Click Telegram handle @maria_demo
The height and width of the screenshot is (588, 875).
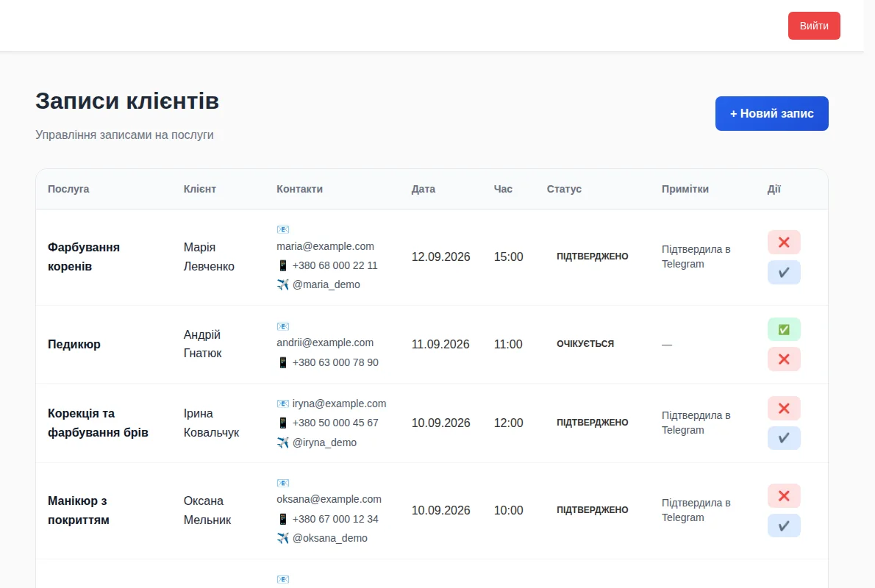click(326, 284)
